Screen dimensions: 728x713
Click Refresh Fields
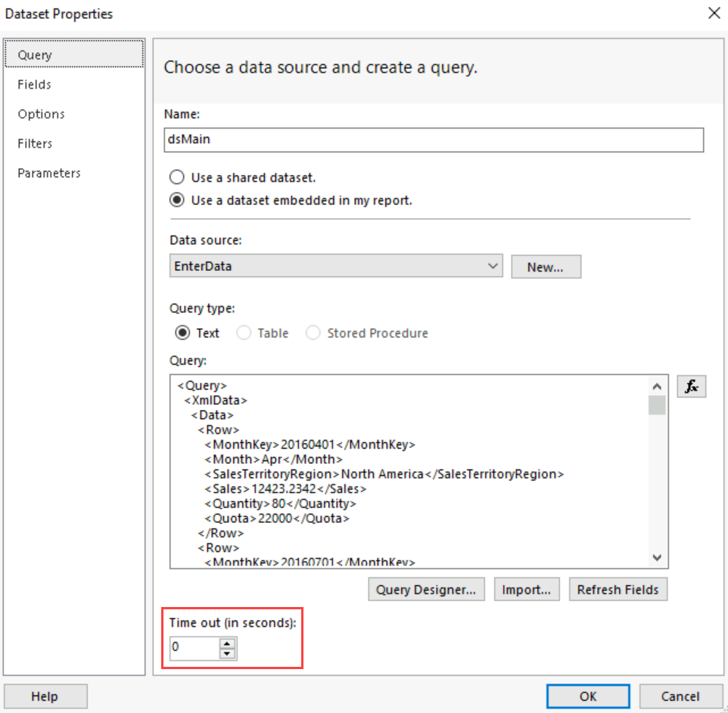pyautogui.click(x=618, y=589)
